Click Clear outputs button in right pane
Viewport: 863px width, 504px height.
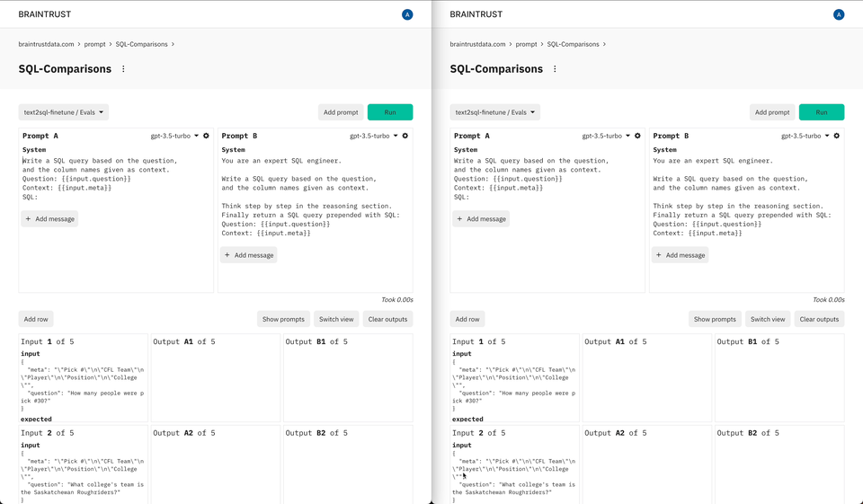820,319
